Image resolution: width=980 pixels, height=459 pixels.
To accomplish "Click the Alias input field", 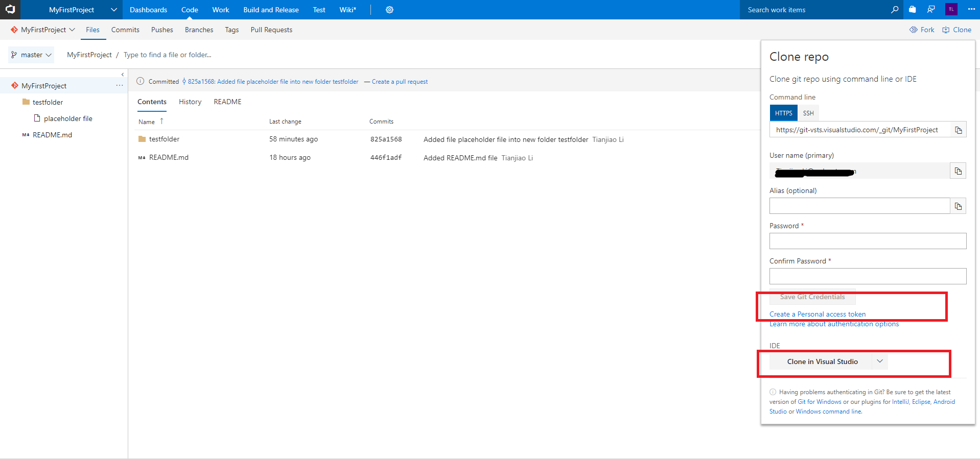I will 859,206.
